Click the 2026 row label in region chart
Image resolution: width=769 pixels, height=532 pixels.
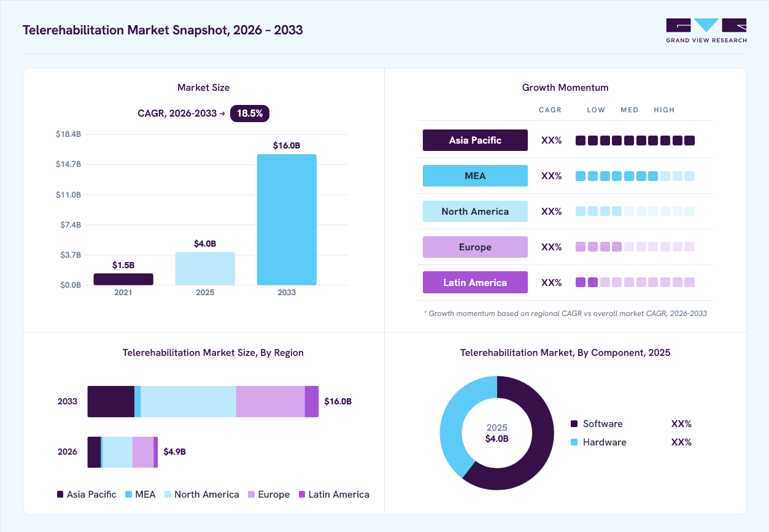pos(68,452)
